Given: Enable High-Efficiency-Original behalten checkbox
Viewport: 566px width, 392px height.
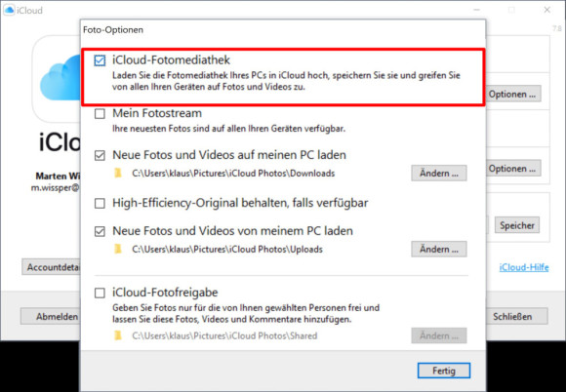Looking at the screenshot, I should point(100,204).
